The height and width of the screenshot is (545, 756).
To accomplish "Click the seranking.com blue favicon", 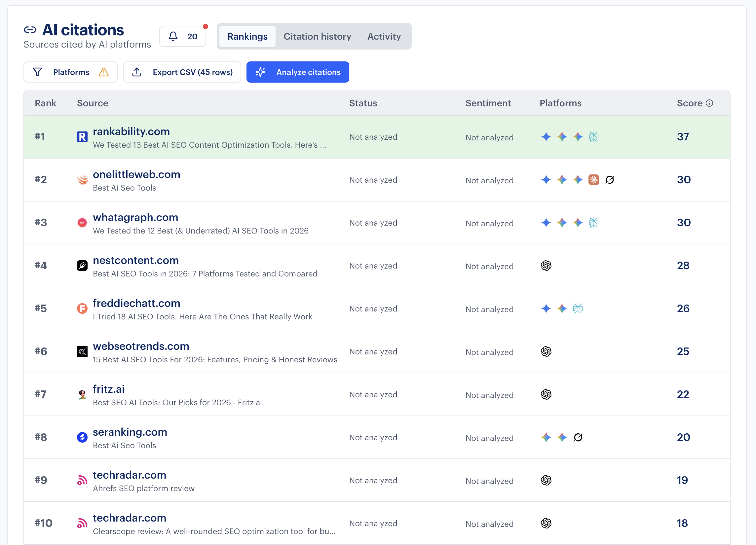I will (x=82, y=437).
